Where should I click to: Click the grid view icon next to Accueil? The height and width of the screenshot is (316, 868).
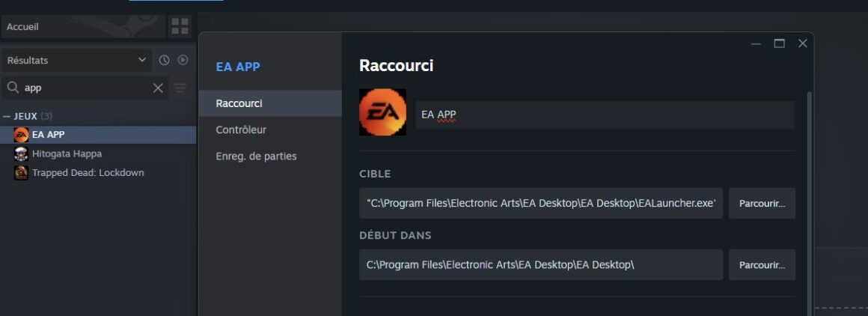[180, 27]
